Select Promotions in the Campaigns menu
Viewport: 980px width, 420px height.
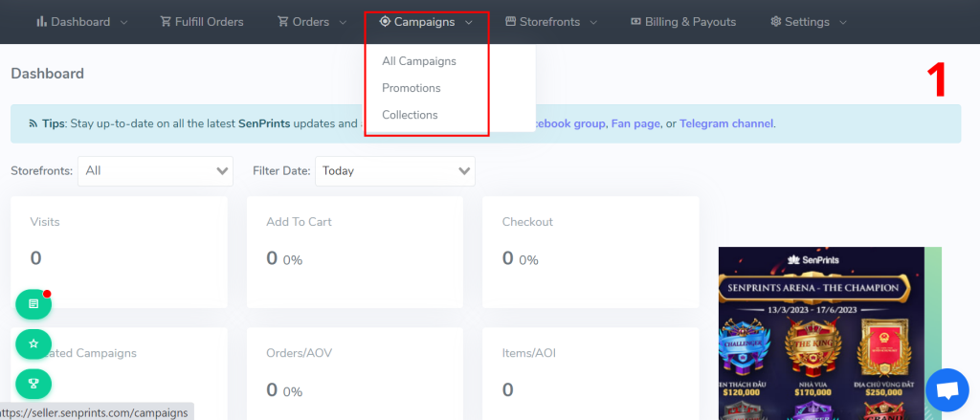(x=412, y=88)
